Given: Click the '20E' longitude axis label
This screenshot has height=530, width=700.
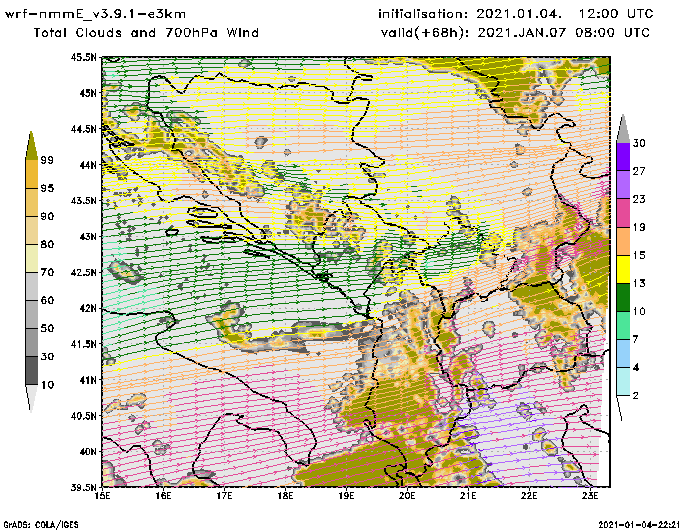Looking at the screenshot, I should tap(407, 496).
